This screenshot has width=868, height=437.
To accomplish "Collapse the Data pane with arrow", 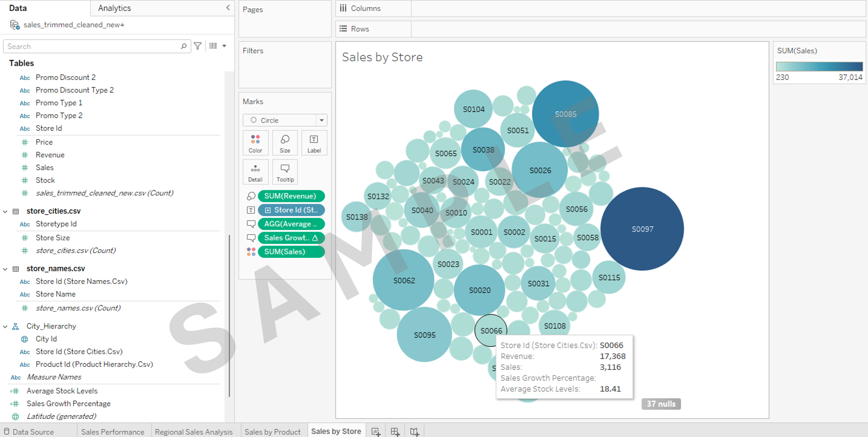I will pyautogui.click(x=228, y=7).
